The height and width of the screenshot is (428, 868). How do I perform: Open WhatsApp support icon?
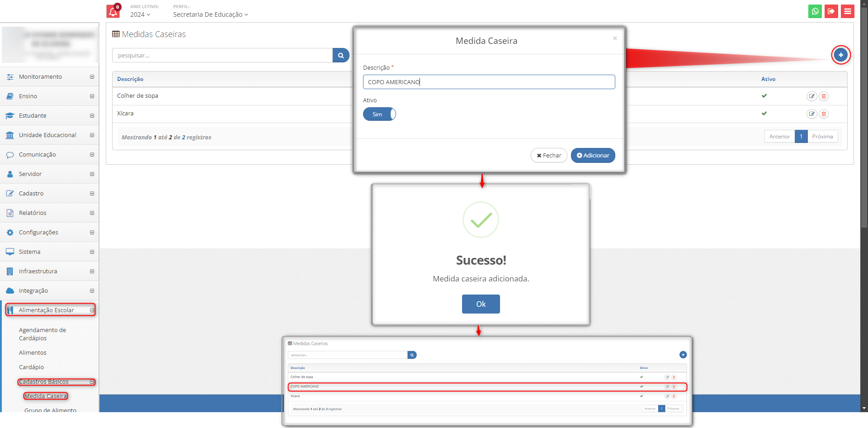click(x=815, y=11)
